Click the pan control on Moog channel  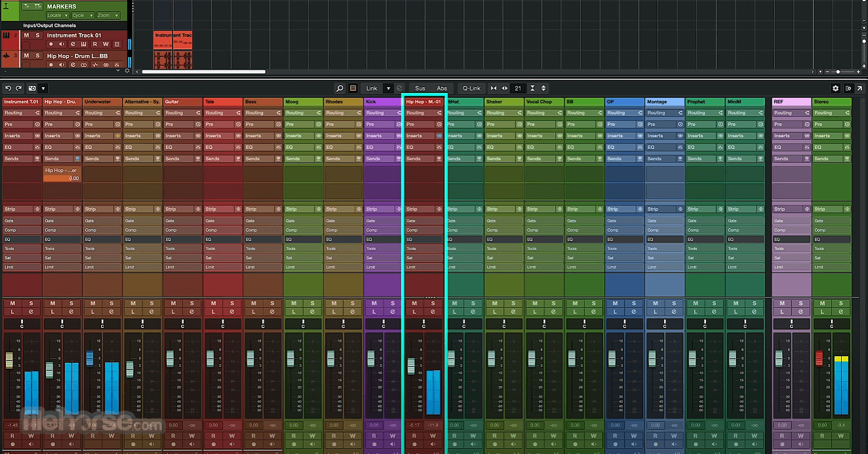coord(303,323)
